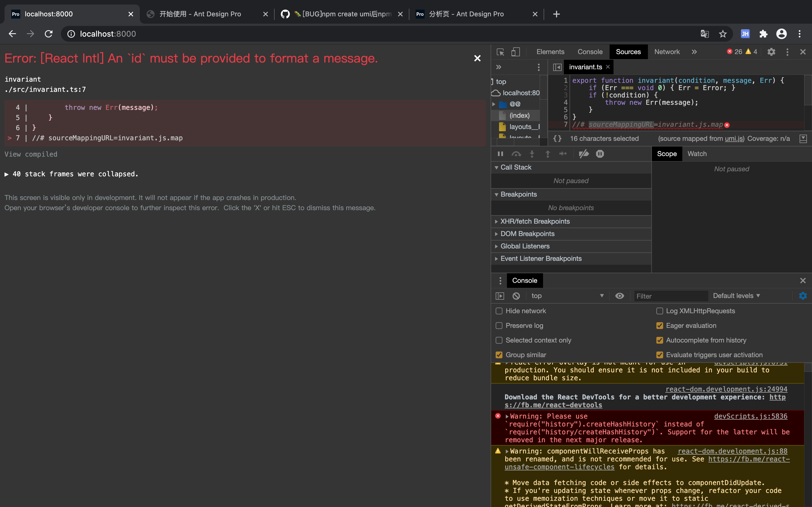This screenshot has height=507, width=812.
Task: Click pause script execution button
Action: click(x=500, y=154)
